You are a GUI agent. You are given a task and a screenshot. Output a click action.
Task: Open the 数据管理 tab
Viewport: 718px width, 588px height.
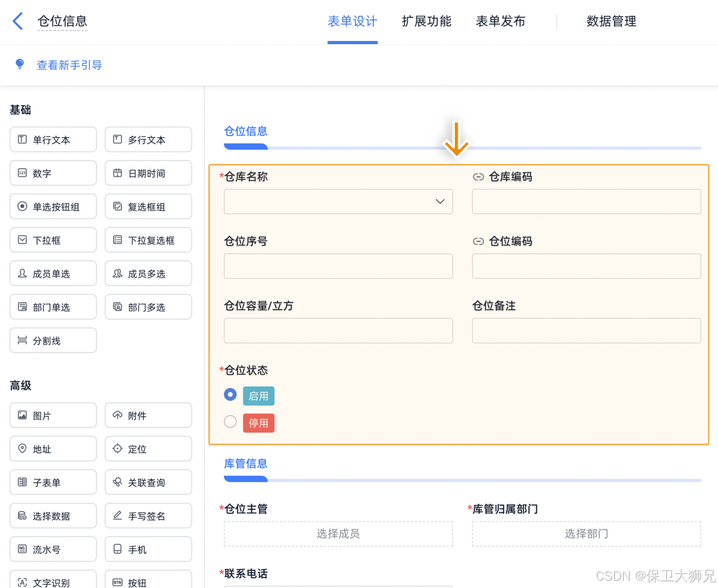[611, 21]
